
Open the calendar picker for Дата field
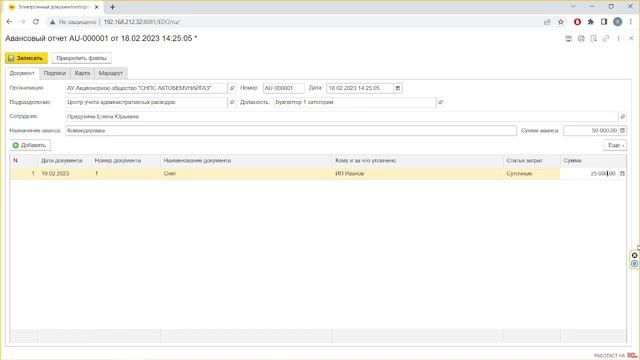coord(398,88)
